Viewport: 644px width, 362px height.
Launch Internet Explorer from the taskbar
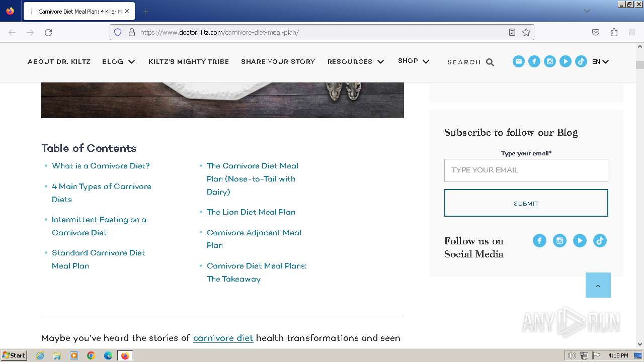point(40,355)
